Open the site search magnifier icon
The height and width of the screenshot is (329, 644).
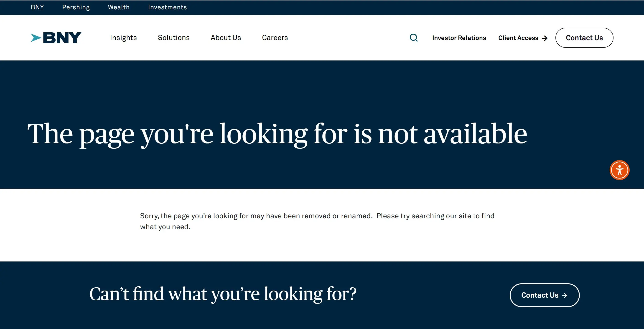click(414, 38)
